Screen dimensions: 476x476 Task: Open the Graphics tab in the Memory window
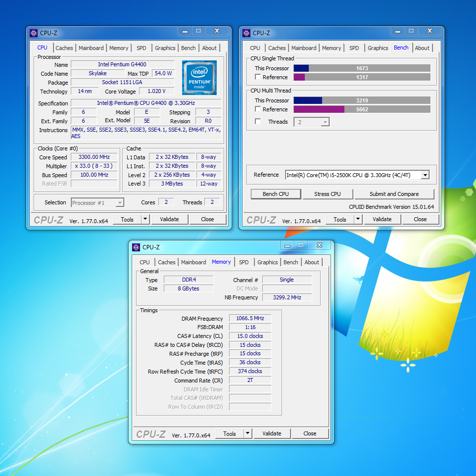pyautogui.click(x=268, y=262)
